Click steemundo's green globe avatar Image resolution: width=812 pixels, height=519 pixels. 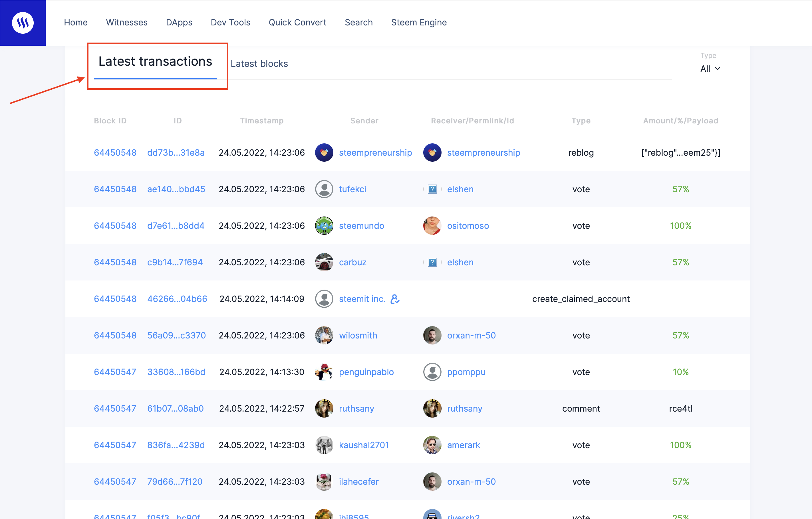(x=324, y=225)
